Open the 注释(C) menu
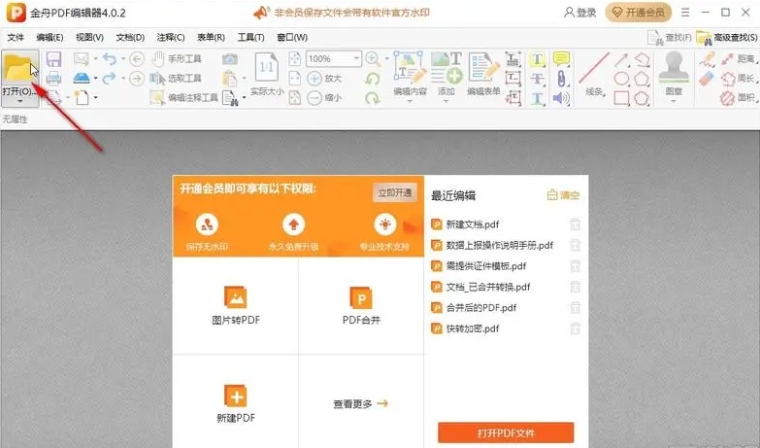This screenshot has width=760, height=448. pyautogui.click(x=171, y=37)
